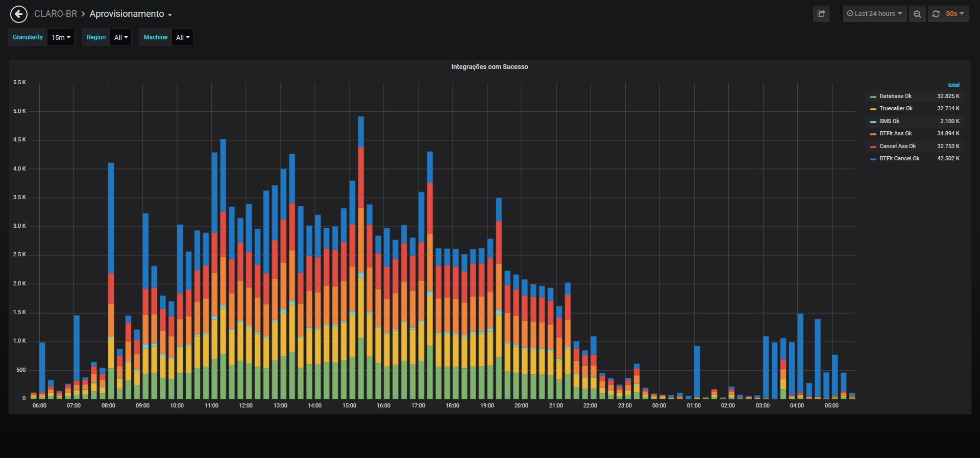Click the orange BTFit Ass Ok color swatch
980x458 pixels.
(873, 134)
